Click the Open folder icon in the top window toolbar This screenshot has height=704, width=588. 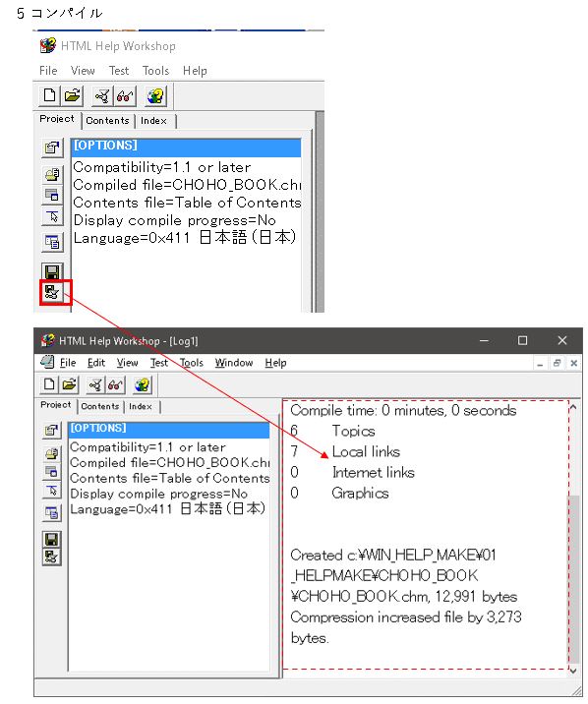point(72,95)
